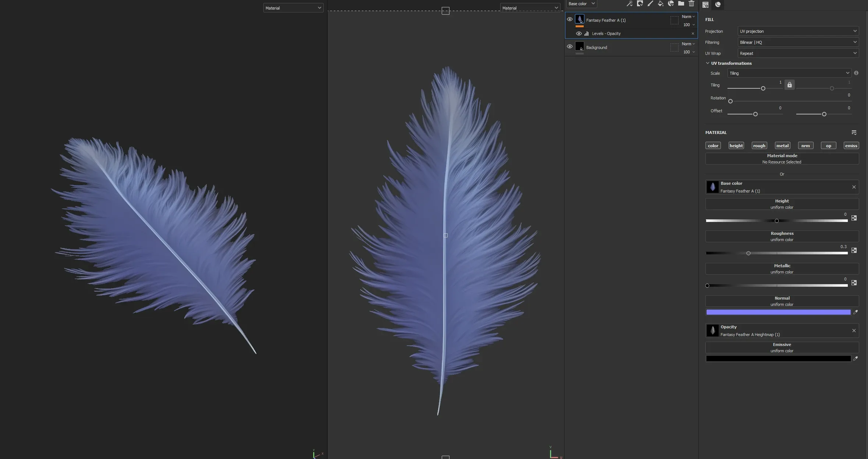The width and height of the screenshot is (868, 459).
Task: Click the Height value slider
Action: coord(777,221)
